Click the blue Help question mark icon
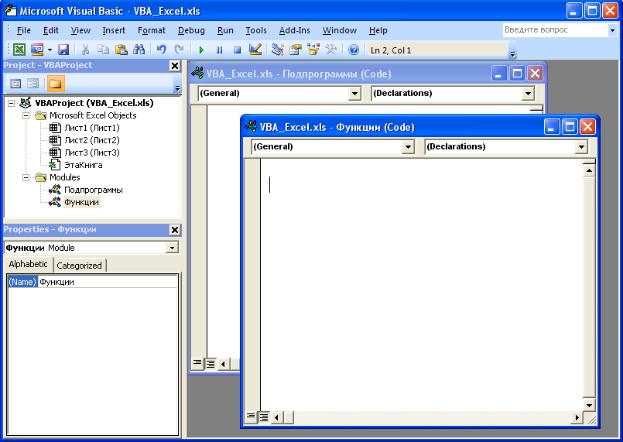This screenshot has width=623, height=442. [x=353, y=50]
